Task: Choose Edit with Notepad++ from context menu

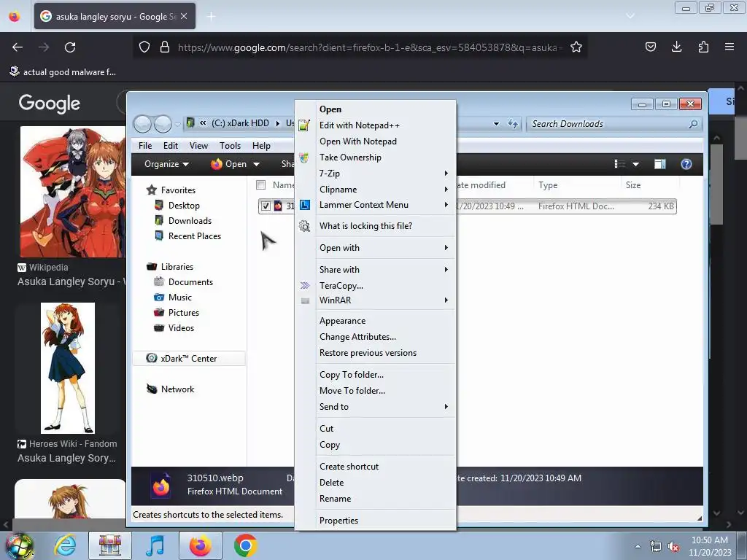Action: (376, 125)
